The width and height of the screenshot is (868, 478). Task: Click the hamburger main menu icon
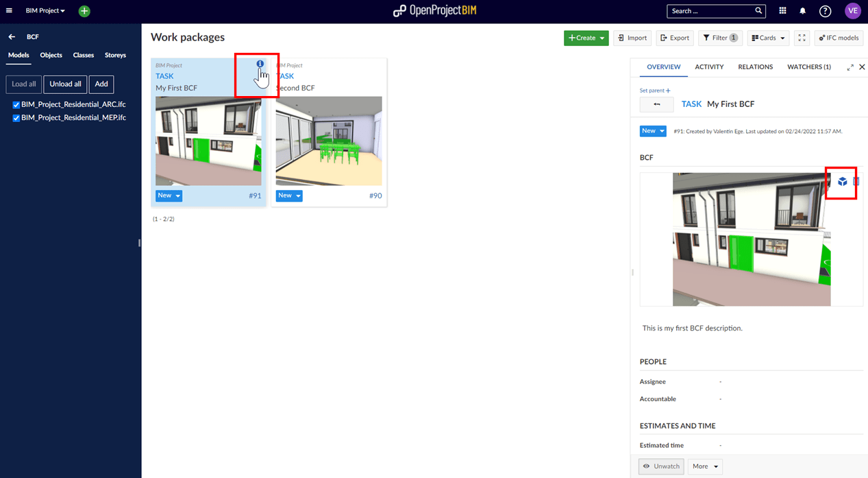(10, 11)
